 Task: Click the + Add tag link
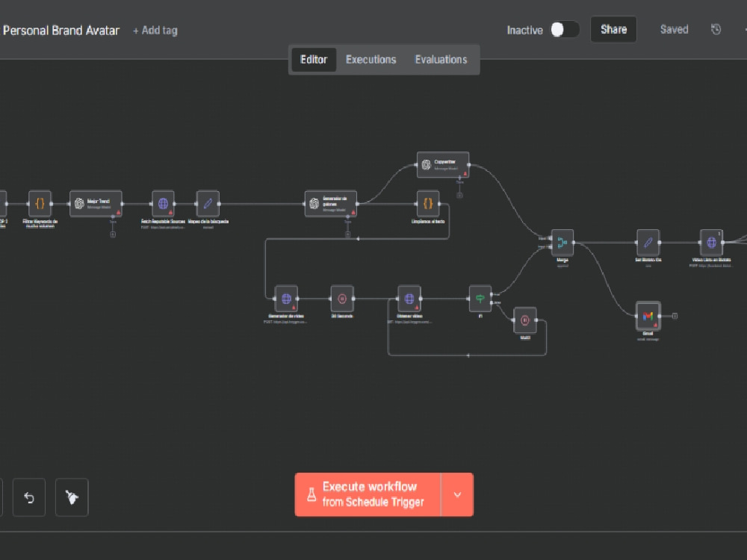click(155, 31)
